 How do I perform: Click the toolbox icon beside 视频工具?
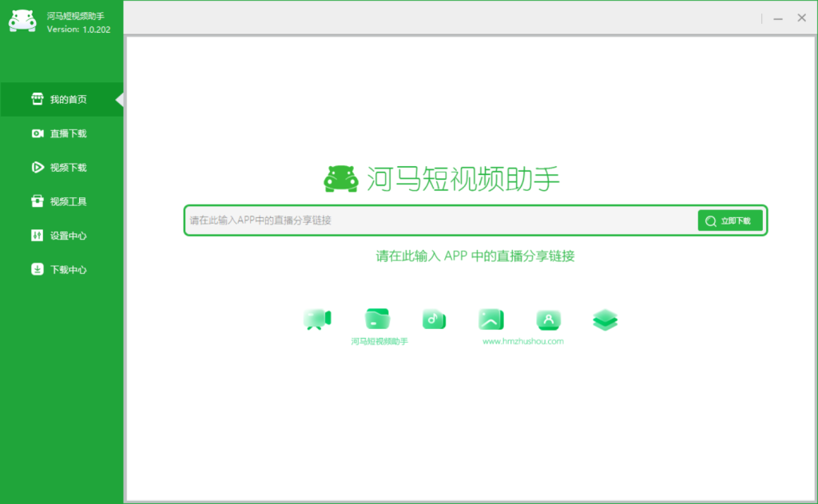coord(38,200)
